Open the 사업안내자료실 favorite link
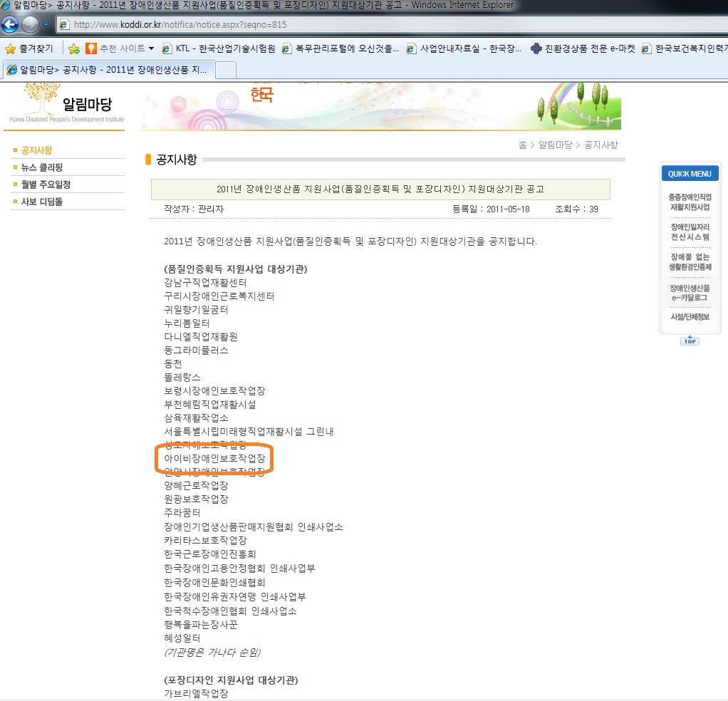The image size is (728, 701). pos(464,48)
